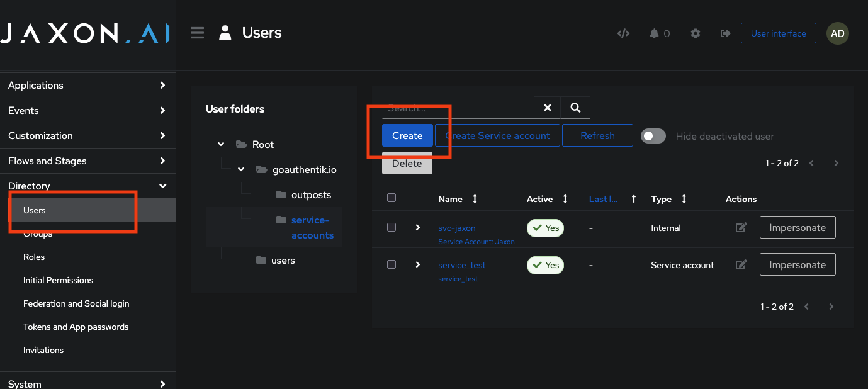868x389 pixels.
Task: Impersonate the service_test user
Action: [x=797, y=264]
